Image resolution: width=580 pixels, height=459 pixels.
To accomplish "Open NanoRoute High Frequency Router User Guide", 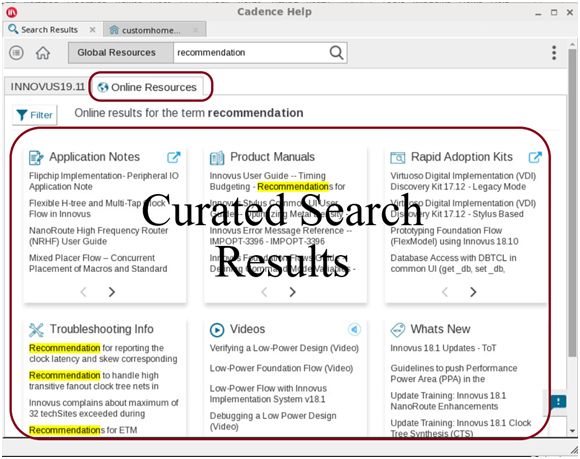I will 98,236.
